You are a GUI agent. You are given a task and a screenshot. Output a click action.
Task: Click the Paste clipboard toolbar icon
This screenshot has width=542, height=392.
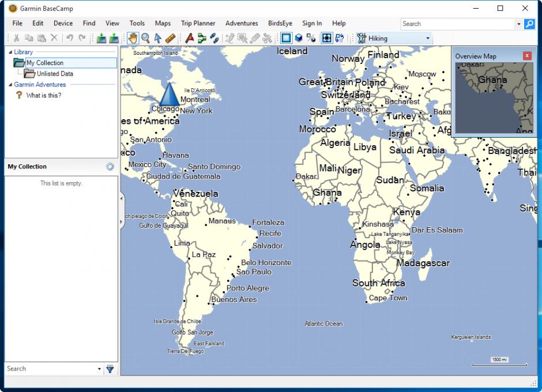click(42, 38)
